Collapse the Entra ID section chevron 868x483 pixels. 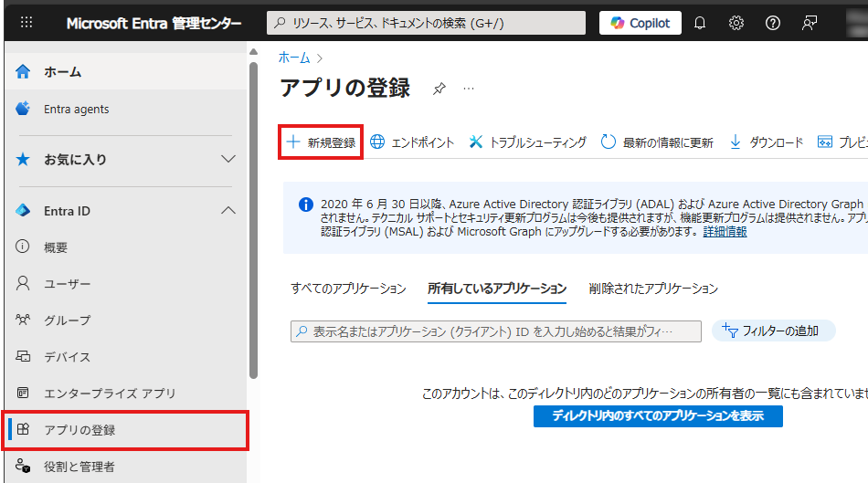pyautogui.click(x=228, y=210)
